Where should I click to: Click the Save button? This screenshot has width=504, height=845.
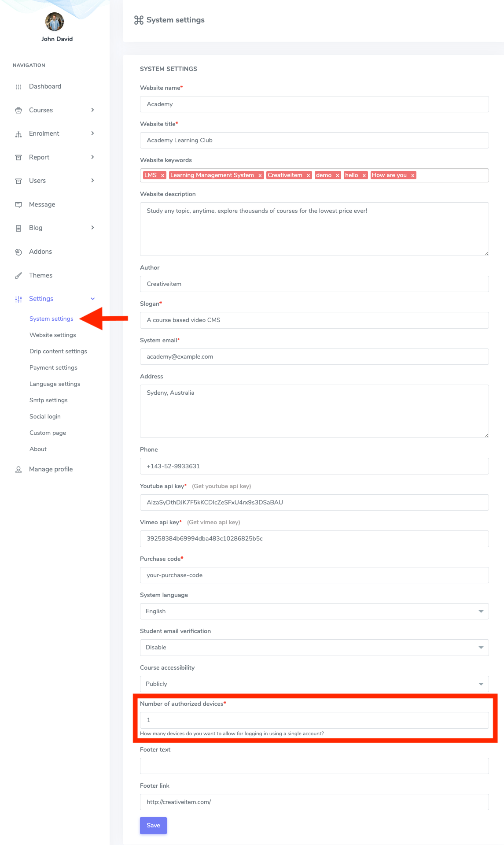pos(153,825)
